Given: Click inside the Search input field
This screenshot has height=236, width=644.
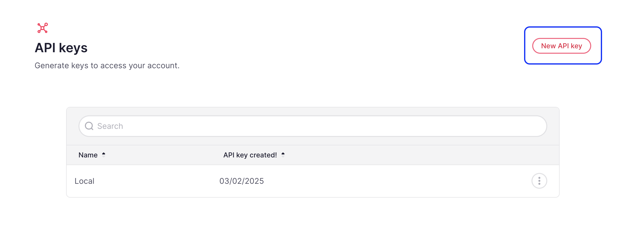Looking at the screenshot, I should pyautogui.click(x=225, y=126).
